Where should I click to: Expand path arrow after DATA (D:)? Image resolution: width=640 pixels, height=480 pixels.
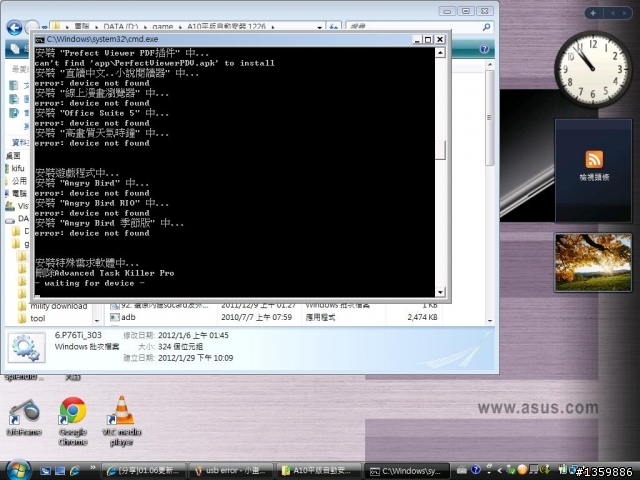[144, 27]
